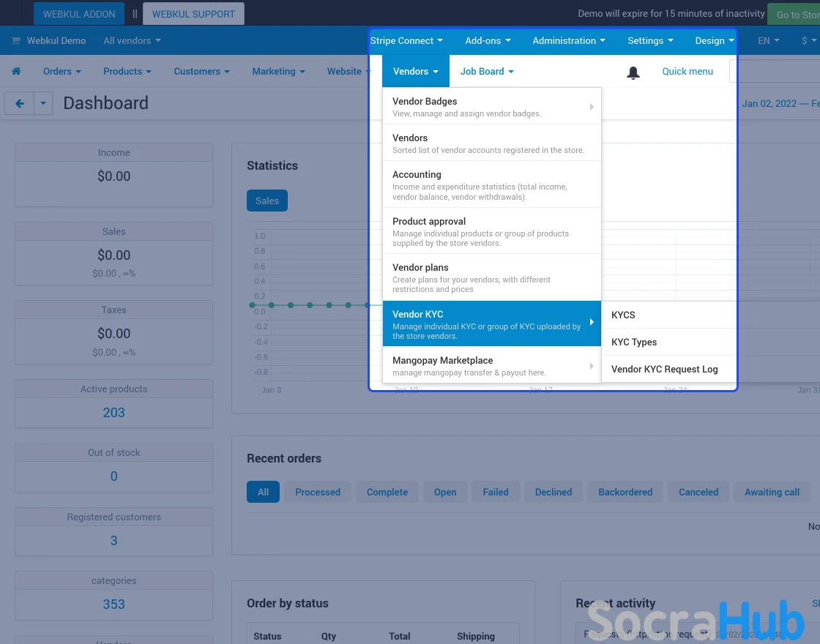Open Accounting from the Vendors menu
Viewport: 820px width, 644px height.
(417, 174)
